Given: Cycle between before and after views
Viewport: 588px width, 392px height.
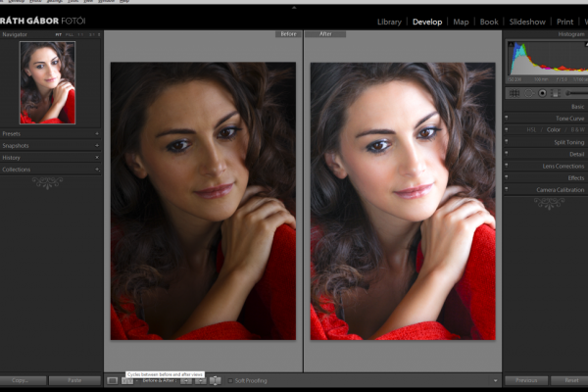Looking at the screenshot, I should click(x=127, y=381).
